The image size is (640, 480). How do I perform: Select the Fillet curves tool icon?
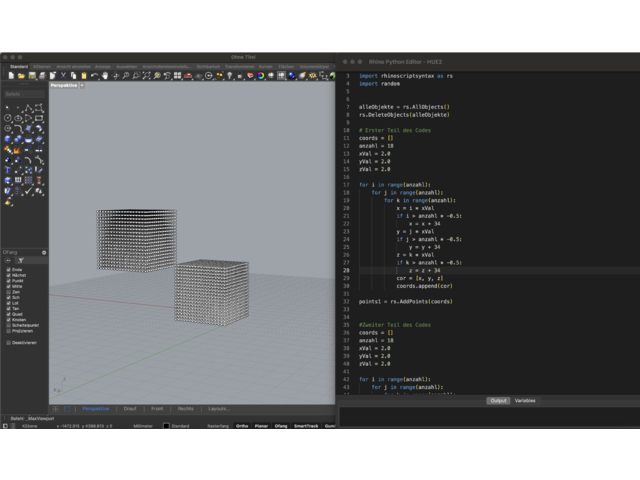click(18, 129)
